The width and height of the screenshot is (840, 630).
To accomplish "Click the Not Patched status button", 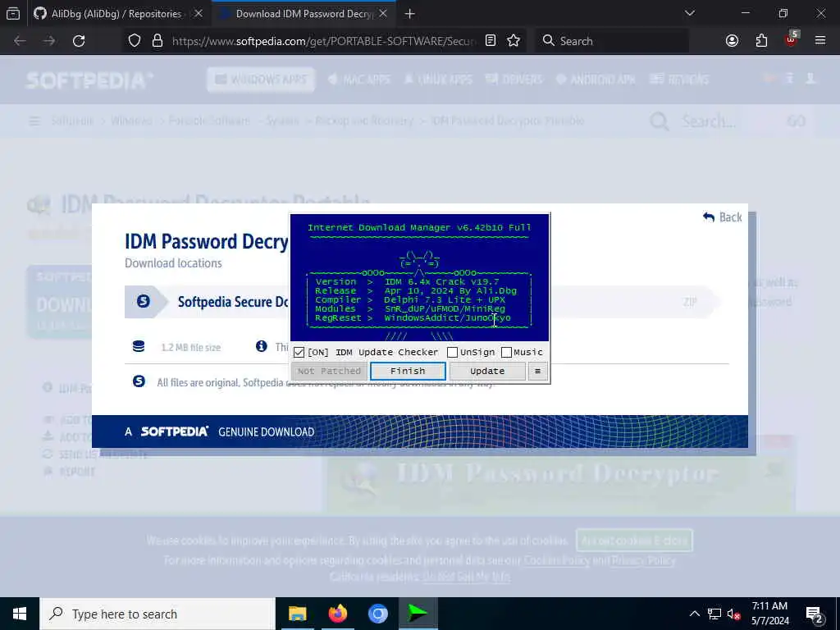I will click(x=330, y=371).
